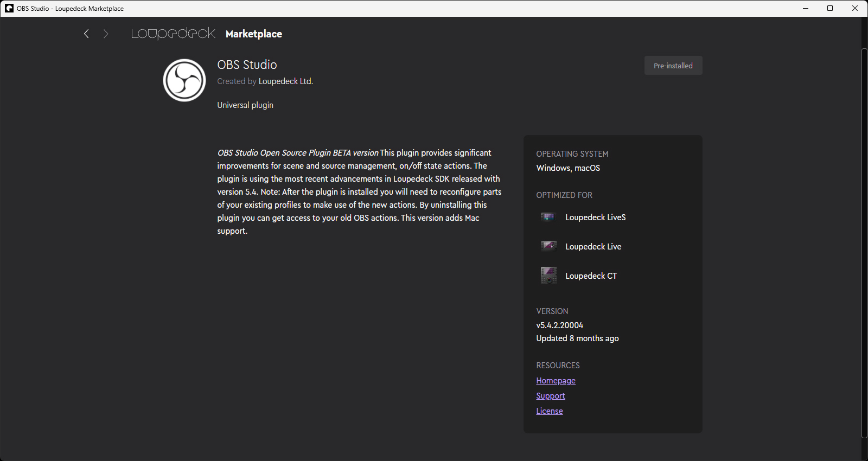Open the Support link
Image resolution: width=868 pixels, height=461 pixels.
tap(550, 396)
